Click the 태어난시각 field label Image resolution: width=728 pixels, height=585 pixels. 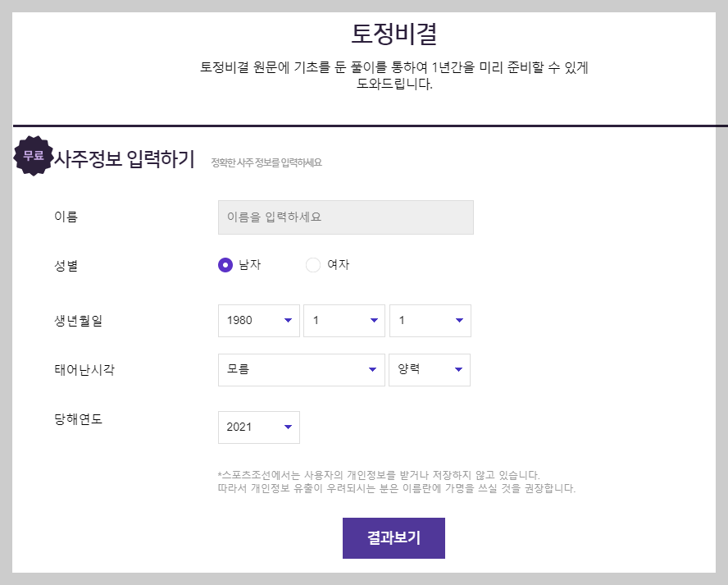pos(84,370)
